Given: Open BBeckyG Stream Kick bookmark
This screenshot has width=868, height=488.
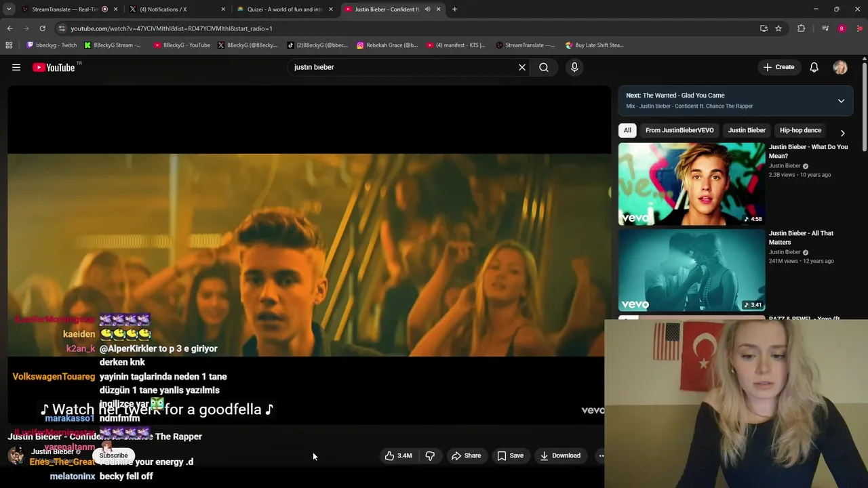Looking at the screenshot, I should (113, 45).
